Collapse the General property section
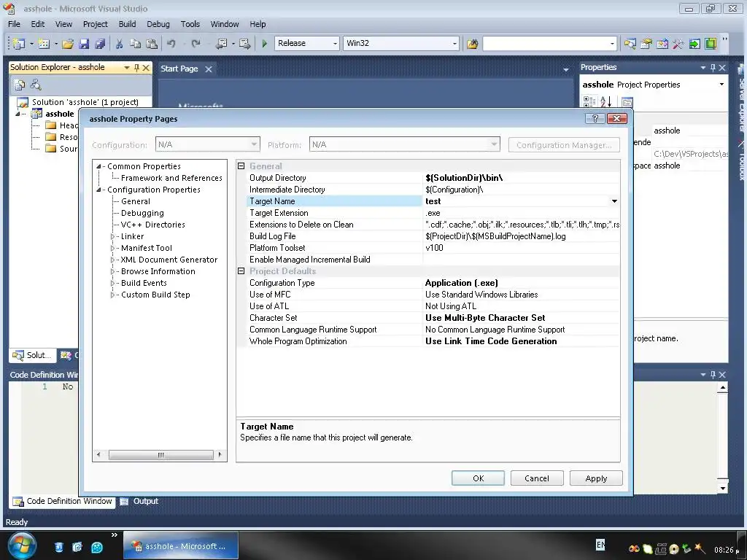This screenshot has height=560, width=747. click(x=241, y=166)
